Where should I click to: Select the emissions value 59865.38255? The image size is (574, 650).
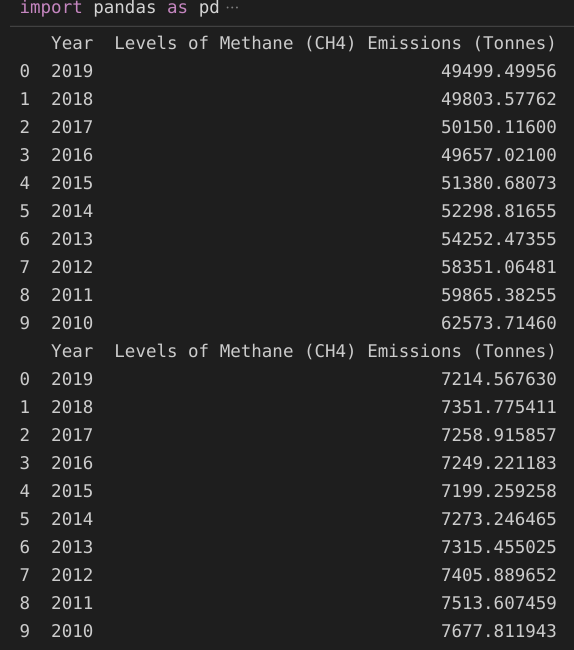click(499, 295)
